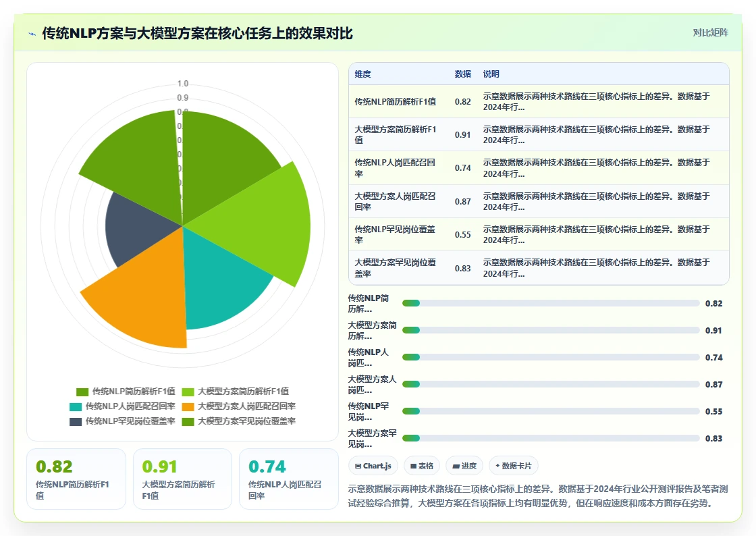Click the progress bar for 传统NLP人岗匹…
Screen dimensions: 756x536
coord(551,357)
